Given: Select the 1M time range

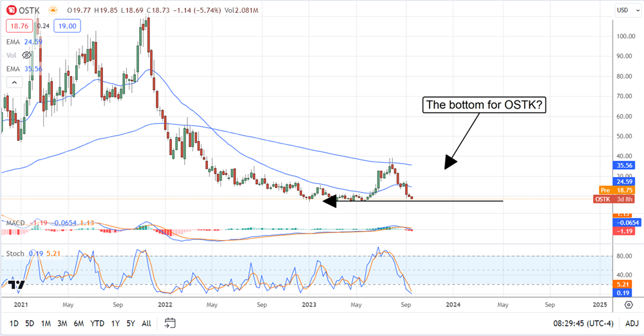Looking at the screenshot, I should pos(46,324).
